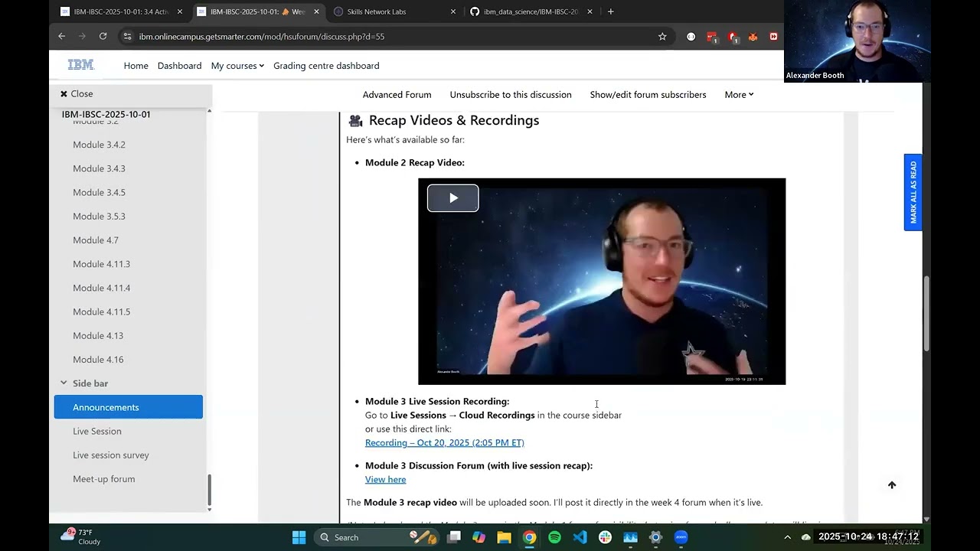The image size is (980, 551).
Task: Collapse the Side bar section
Action: point(64,383)
